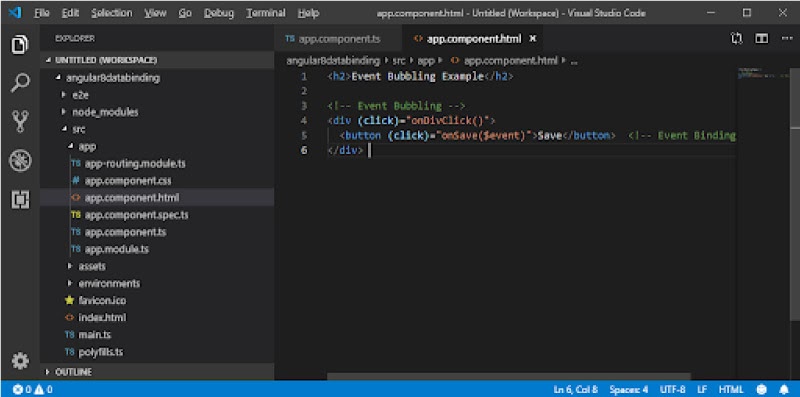Open the Go menu
This screenshot has width=800, height=397.
pyautogui.click(x=185, y=13)
